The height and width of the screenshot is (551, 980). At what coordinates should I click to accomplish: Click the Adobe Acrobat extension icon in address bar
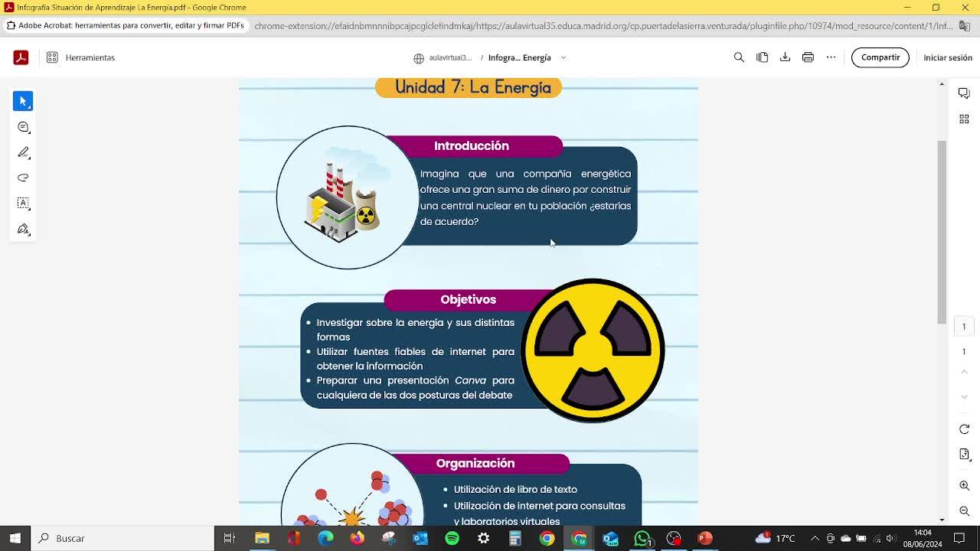(11, 25)
